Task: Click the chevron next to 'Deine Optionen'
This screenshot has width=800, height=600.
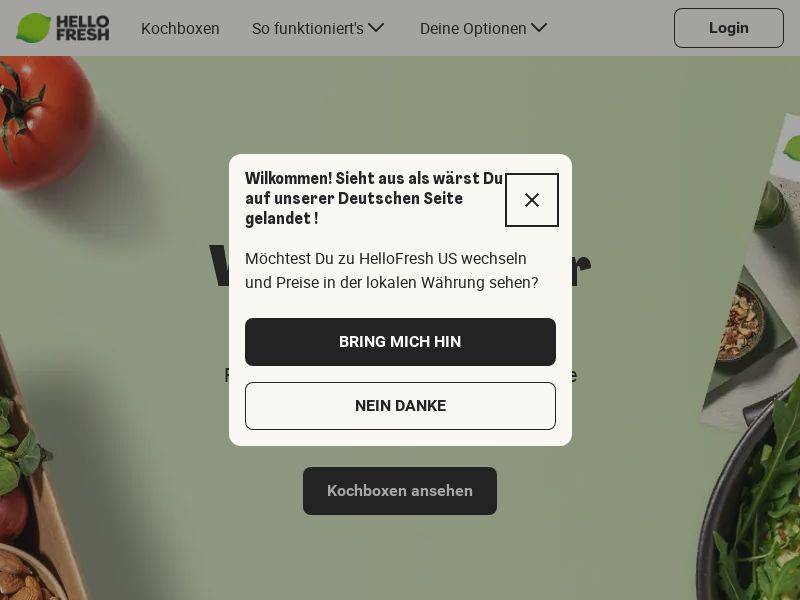Action: point(539,28)
